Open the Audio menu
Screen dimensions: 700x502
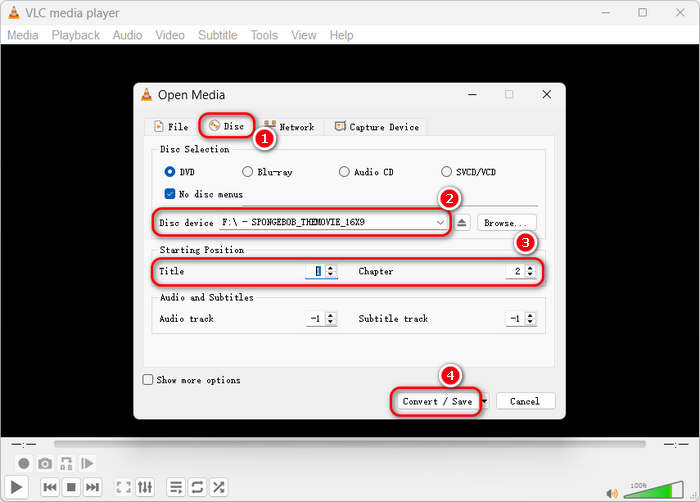pos(127,35)
